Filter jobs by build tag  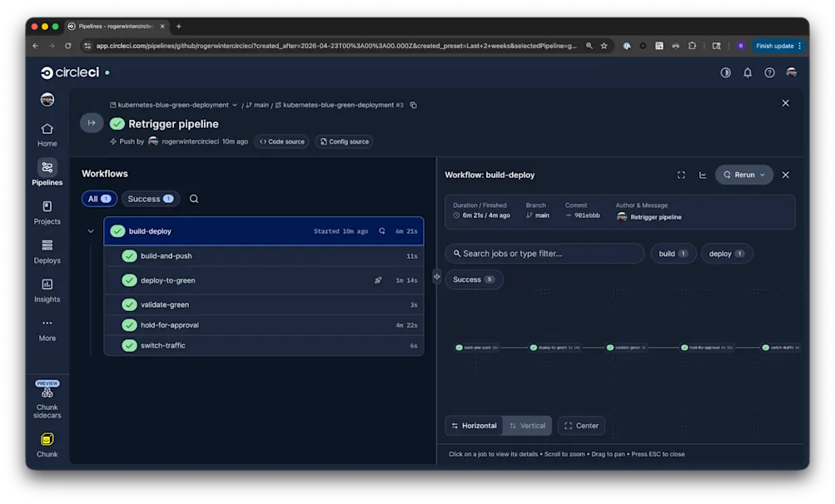pyautogui.click(x=673, y=254)
